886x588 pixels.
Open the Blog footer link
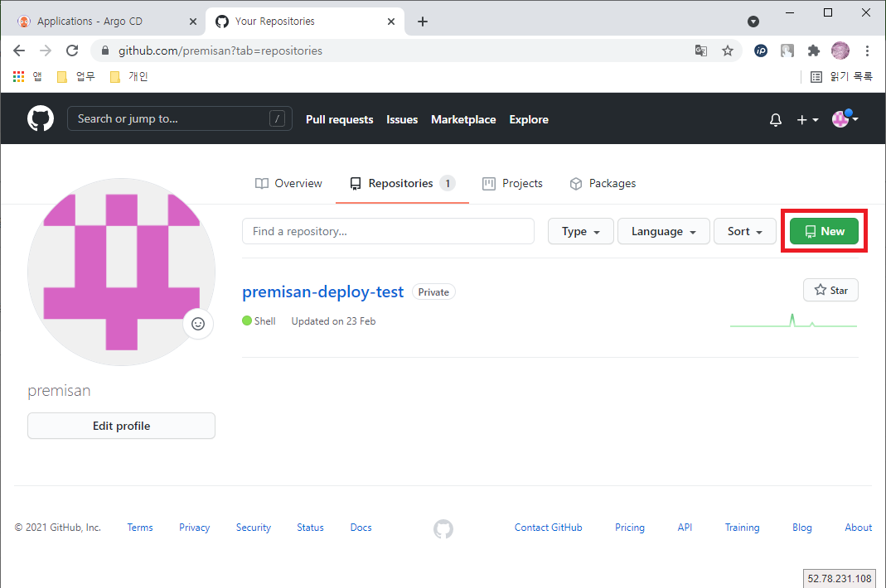tap(801, 528)
